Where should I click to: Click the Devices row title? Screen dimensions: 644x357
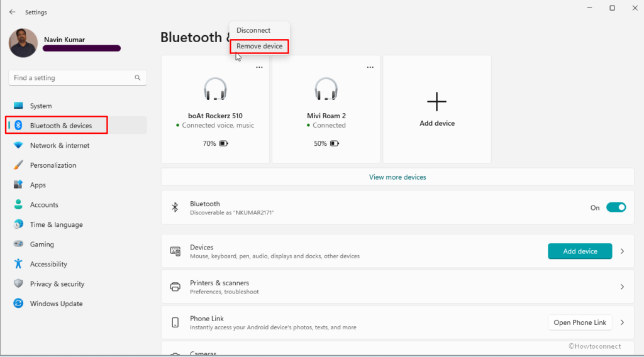(201, 247)
